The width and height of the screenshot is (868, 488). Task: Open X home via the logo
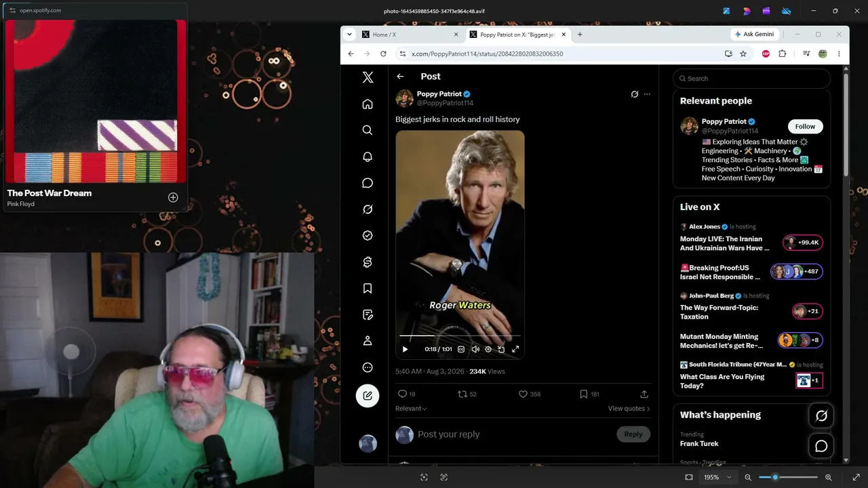coord(368,77)
